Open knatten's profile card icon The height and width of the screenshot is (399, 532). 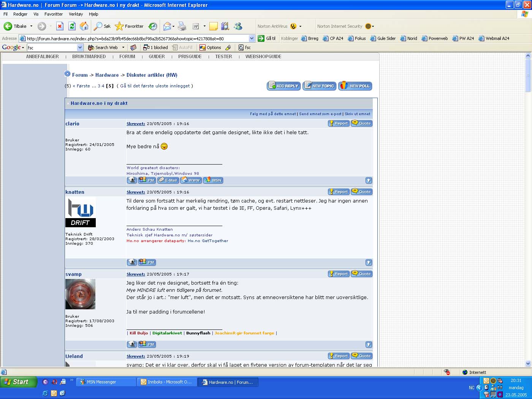(132, 262)
